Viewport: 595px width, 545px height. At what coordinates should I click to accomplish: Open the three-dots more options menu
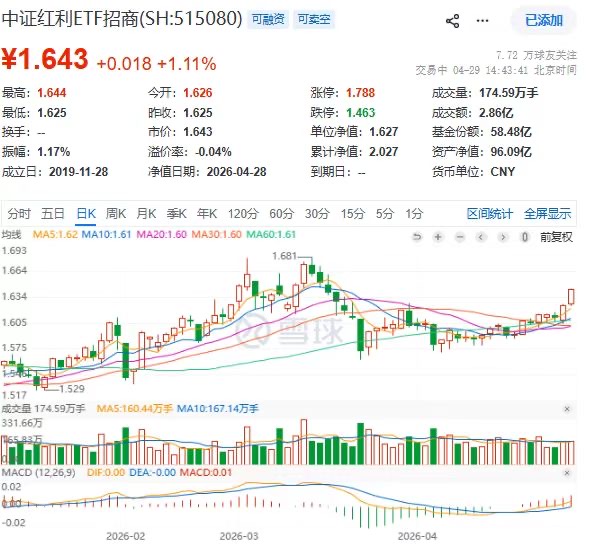click(x=482, y=20)
